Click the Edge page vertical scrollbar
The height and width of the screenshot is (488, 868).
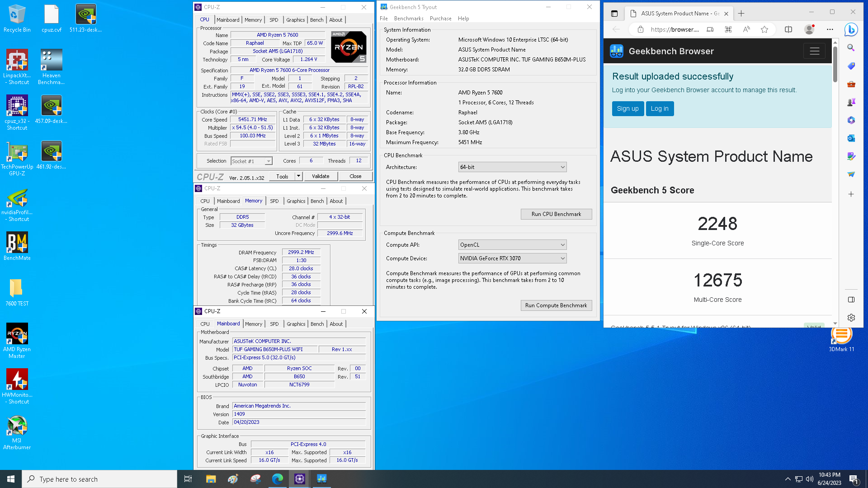click(x=835, y=64)
